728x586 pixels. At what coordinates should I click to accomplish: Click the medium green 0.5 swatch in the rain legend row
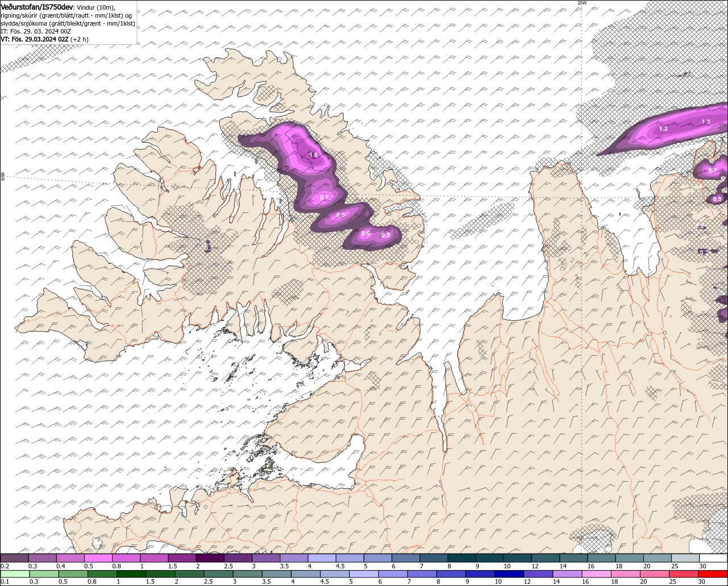click(x=73, y=573)
